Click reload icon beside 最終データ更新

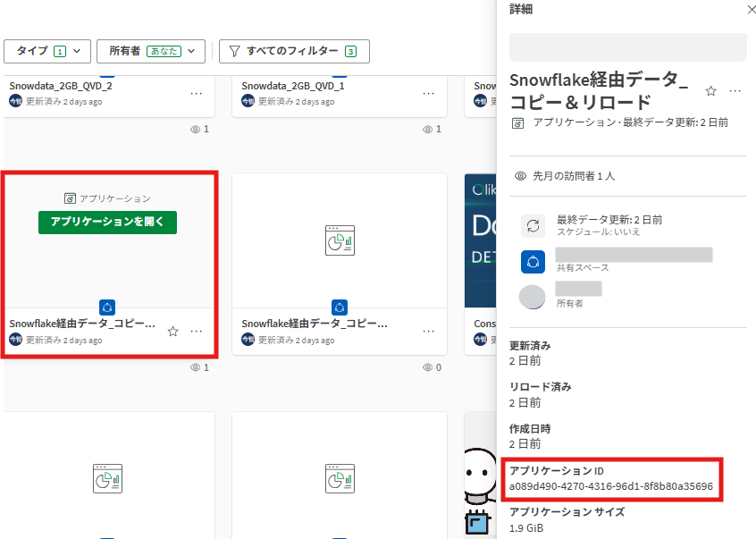533,226
